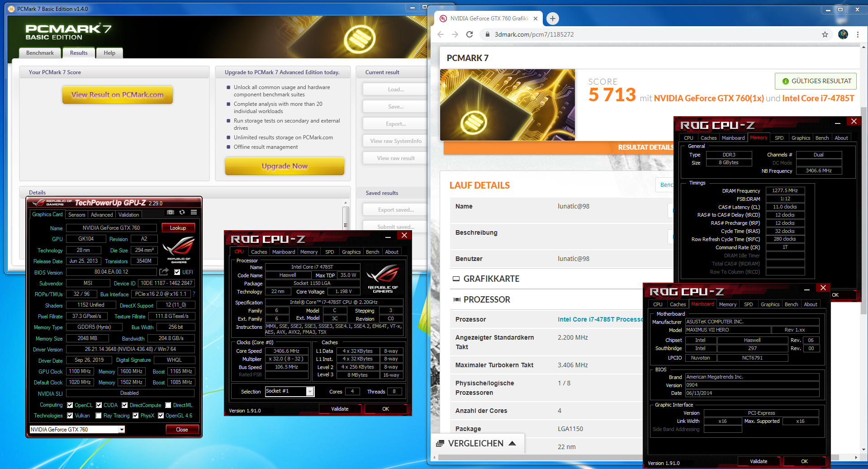868x469 pixels.
Task: Toggle the OpenGL 4.6 checkbox
Action: [x=161, y=416]
